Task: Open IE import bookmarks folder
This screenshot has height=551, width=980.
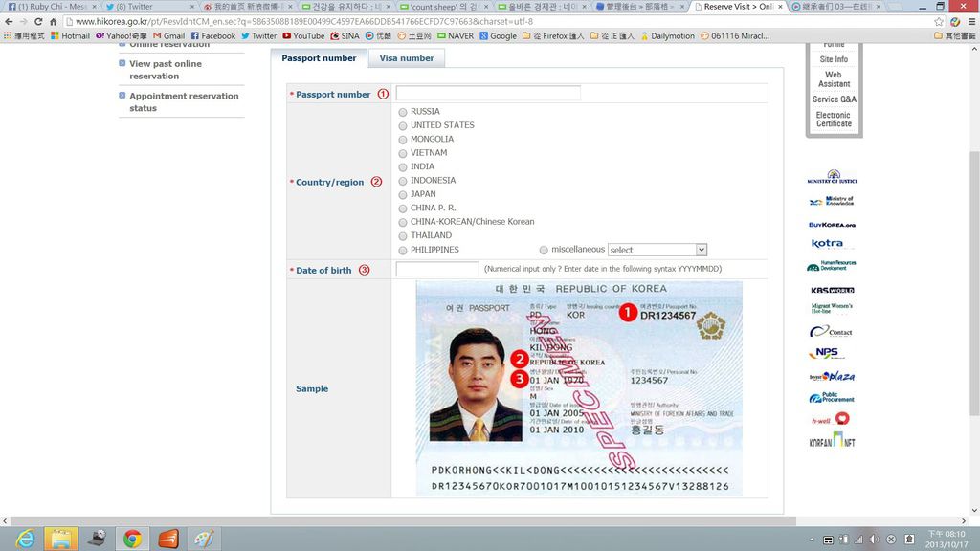Action: [x=612, y=35]
